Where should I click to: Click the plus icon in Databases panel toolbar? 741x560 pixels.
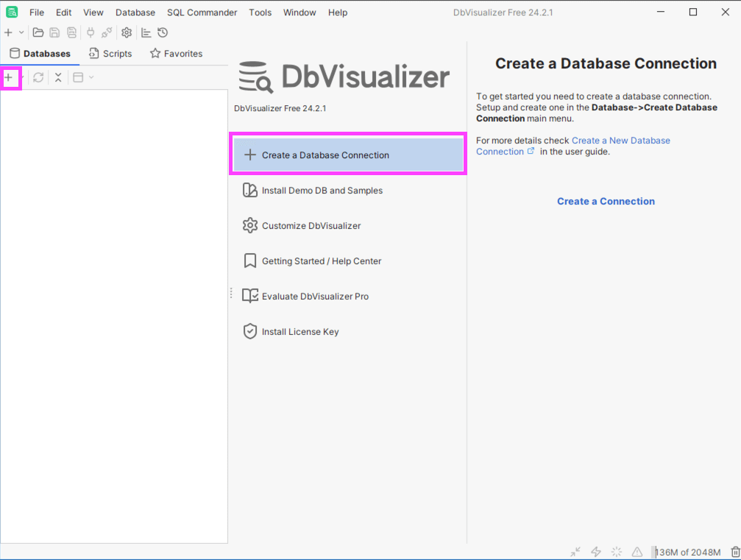pos(9,77)
